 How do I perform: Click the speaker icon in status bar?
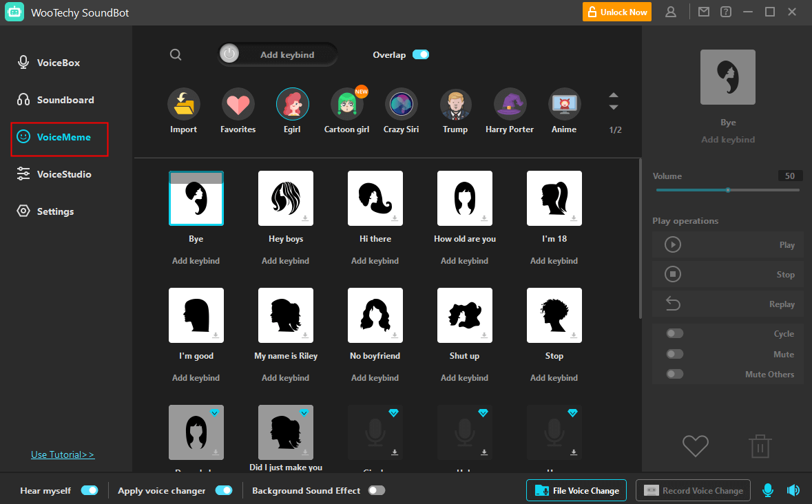click(793, 490)
